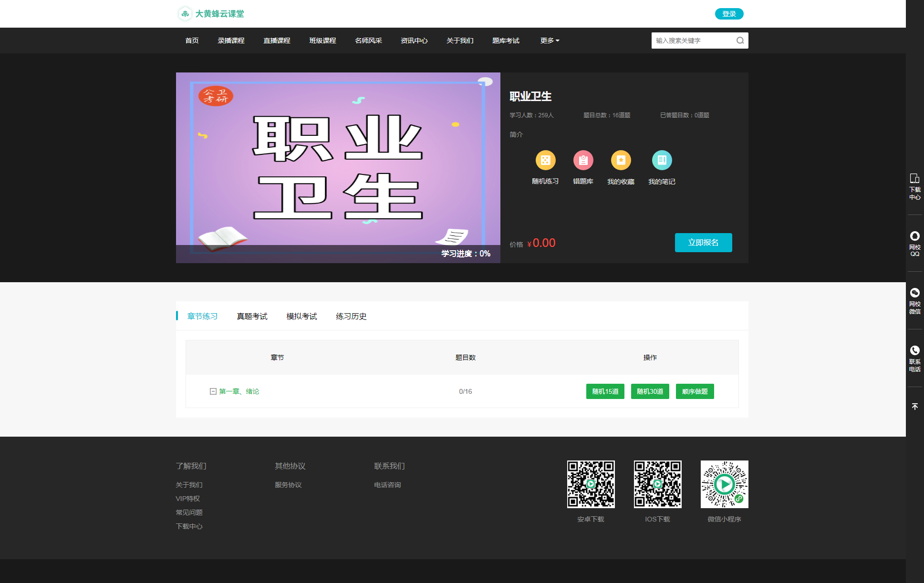Open 题库考试 in the navigation bar
This screenshot has width=924, height=583.
click(506, 41)
